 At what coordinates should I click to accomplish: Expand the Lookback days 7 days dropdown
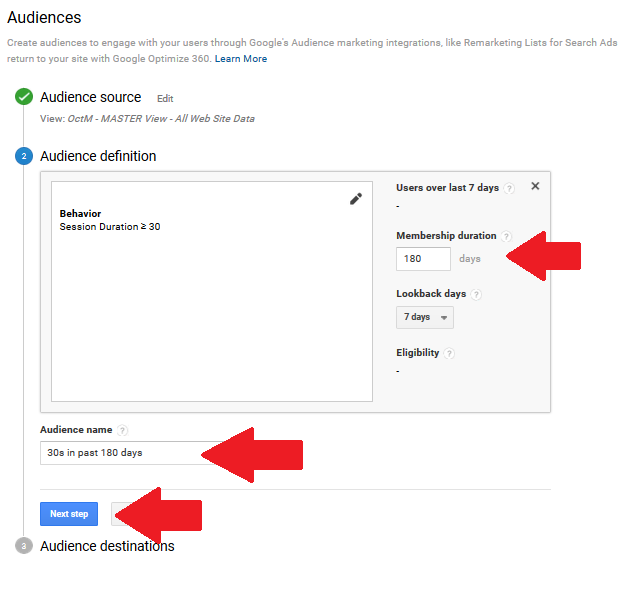pos(425,317)
